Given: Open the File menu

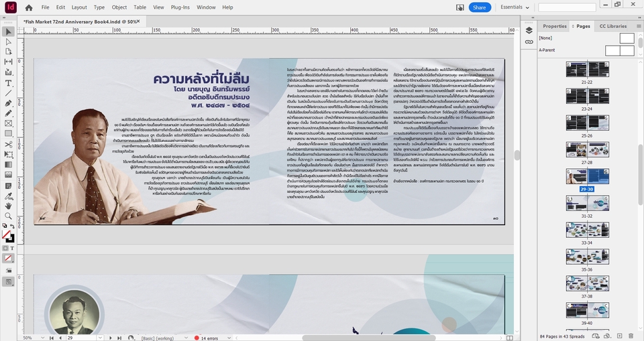Looking at the screenshot, I should point(45,7).
